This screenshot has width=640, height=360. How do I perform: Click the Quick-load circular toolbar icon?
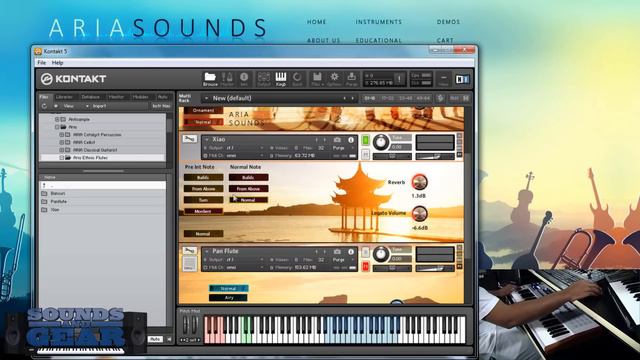pos(297,79)
